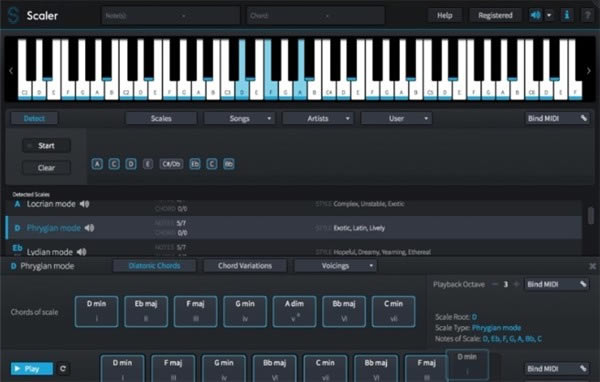Click C min in the bottom progression
Screen dimensions: 600x382
point(325,368)
